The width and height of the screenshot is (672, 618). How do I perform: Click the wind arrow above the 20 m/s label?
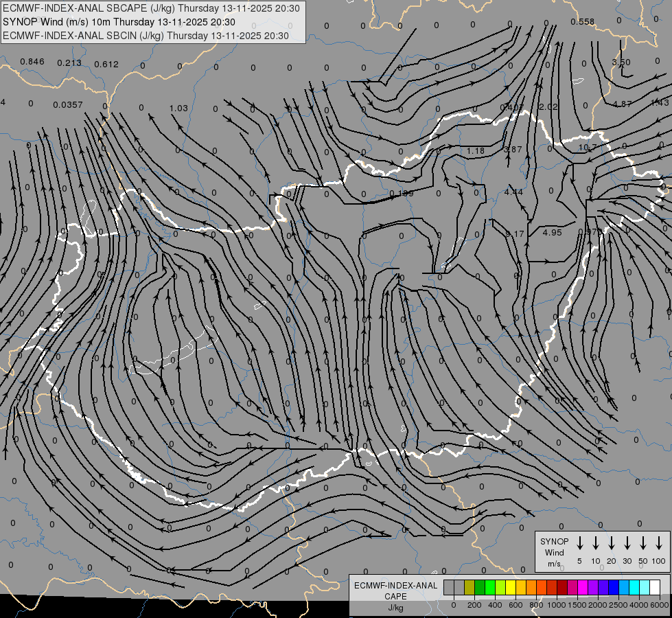(x=612, y=543)
